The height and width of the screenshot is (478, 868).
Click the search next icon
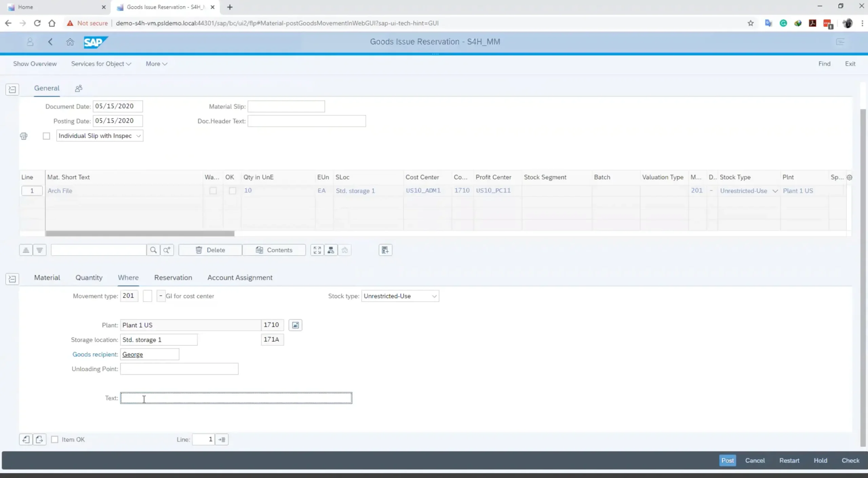coord(167,250)
